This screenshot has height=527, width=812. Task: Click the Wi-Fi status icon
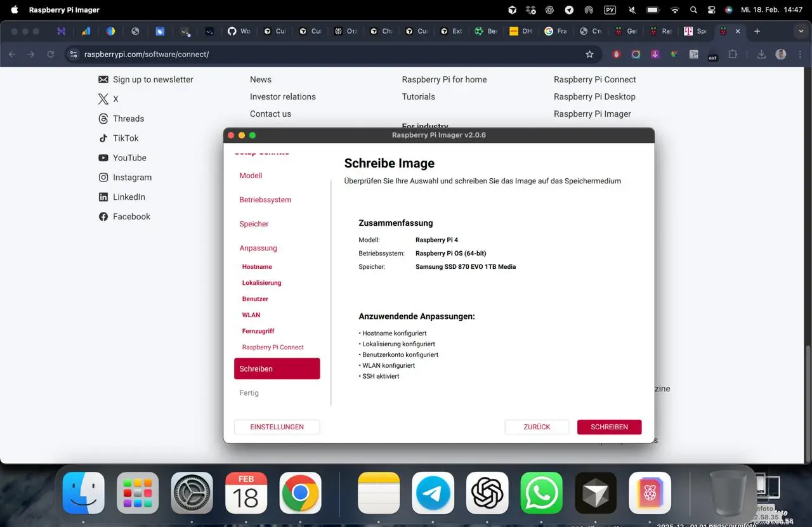coord(675,10)
